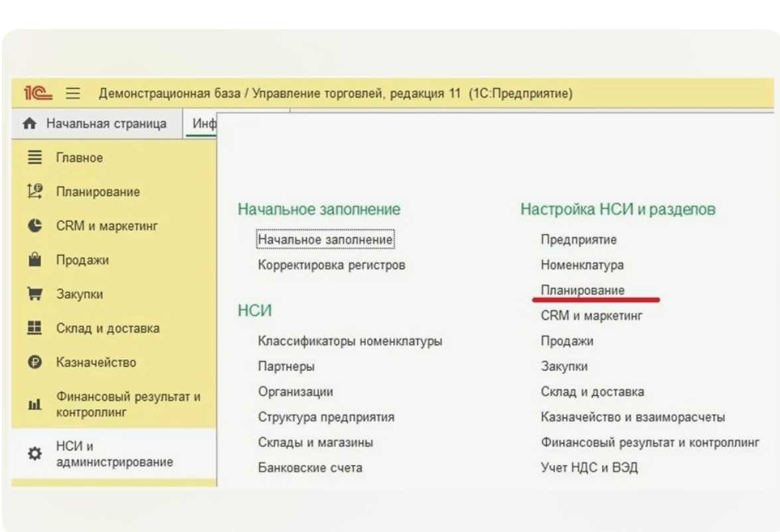This screenshot has height=532, width=780.
Task: Open Закупки settings link in panel
Action: click(x=564, y=366)
